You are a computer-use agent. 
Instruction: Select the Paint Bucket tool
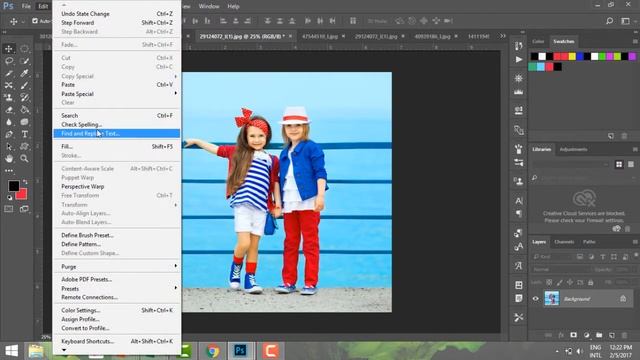(x=24, y=110)
